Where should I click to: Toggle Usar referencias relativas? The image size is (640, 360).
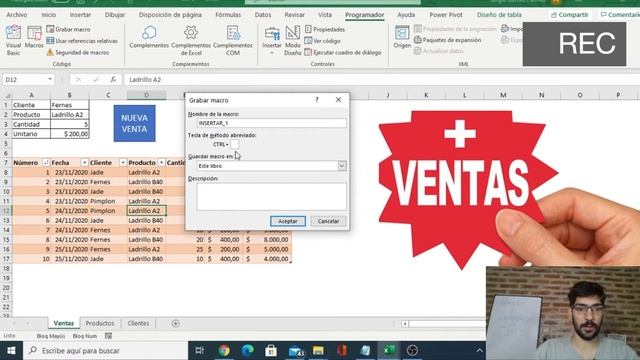(x=82, y=41)
